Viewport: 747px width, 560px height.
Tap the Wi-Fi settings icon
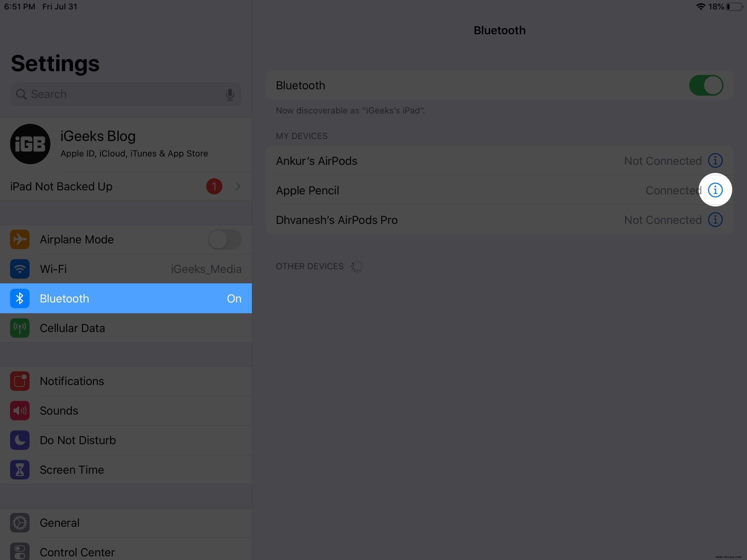click(x=20, y=268)
